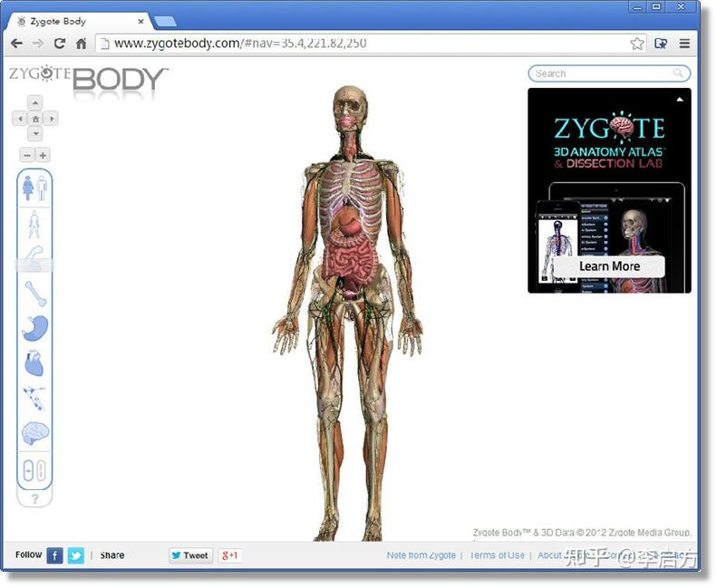717x588 pixels.
Task: Reload the page with refresh icon
Action: coord(60,43)
